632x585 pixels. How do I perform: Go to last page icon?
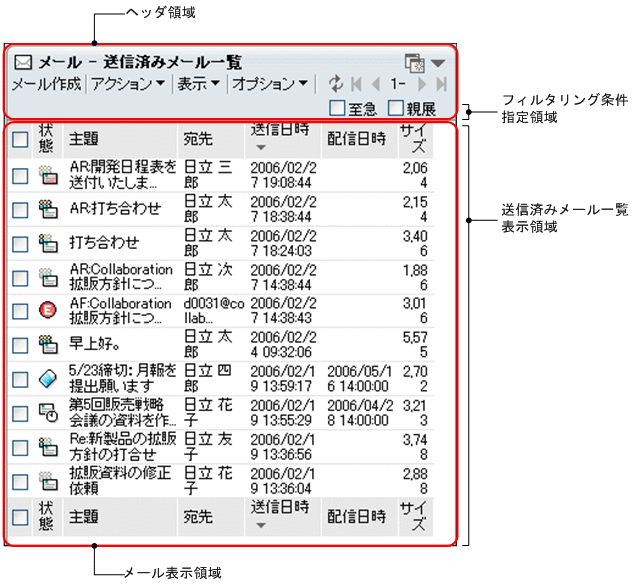pos(442,84)
